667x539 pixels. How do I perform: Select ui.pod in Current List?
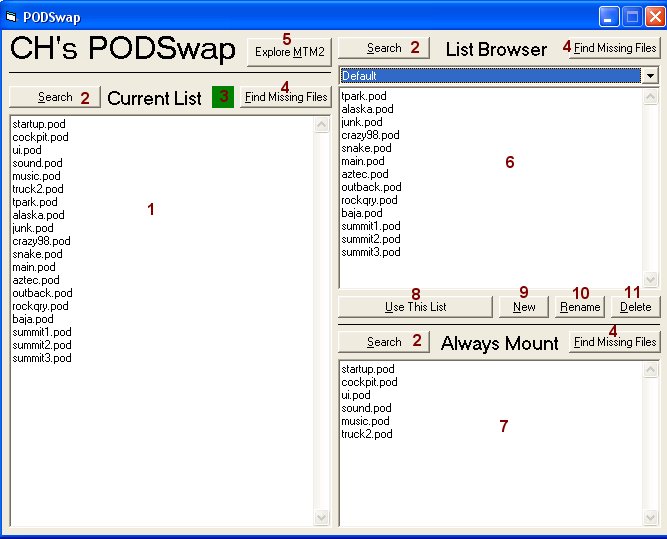(27, 150)
